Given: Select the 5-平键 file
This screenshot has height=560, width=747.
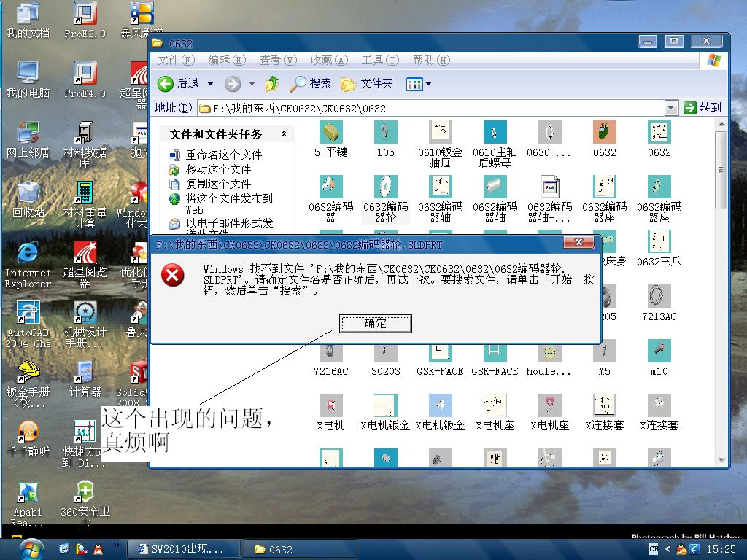Looking at the screenshot, I should 330,139.
